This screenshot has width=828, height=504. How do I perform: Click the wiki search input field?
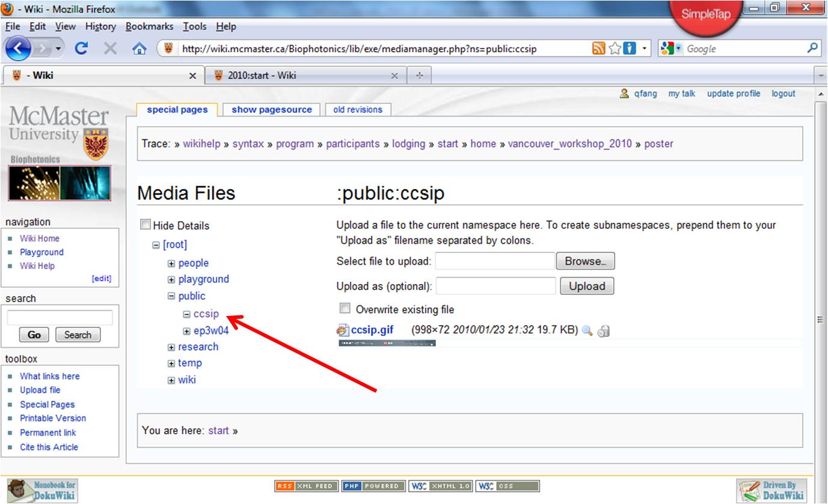tap(60, 318)
